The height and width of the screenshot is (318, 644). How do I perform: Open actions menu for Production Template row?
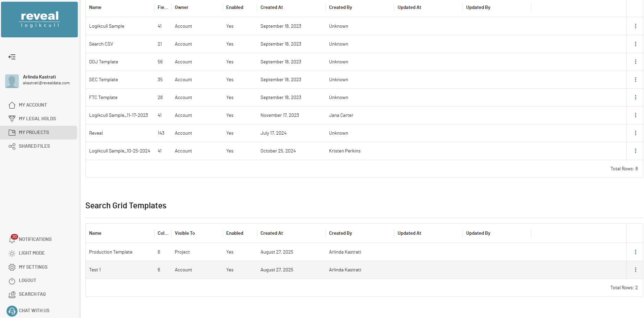635,252
